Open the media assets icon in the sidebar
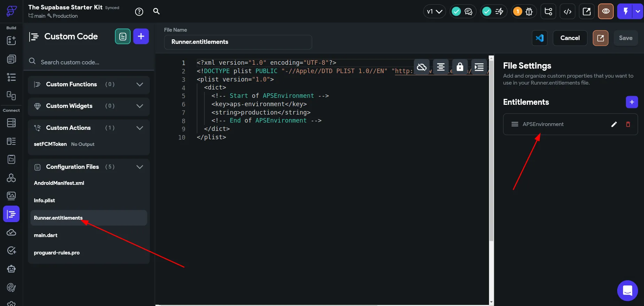This screenshot has height=306, width=644. click(x=11, y=196)
